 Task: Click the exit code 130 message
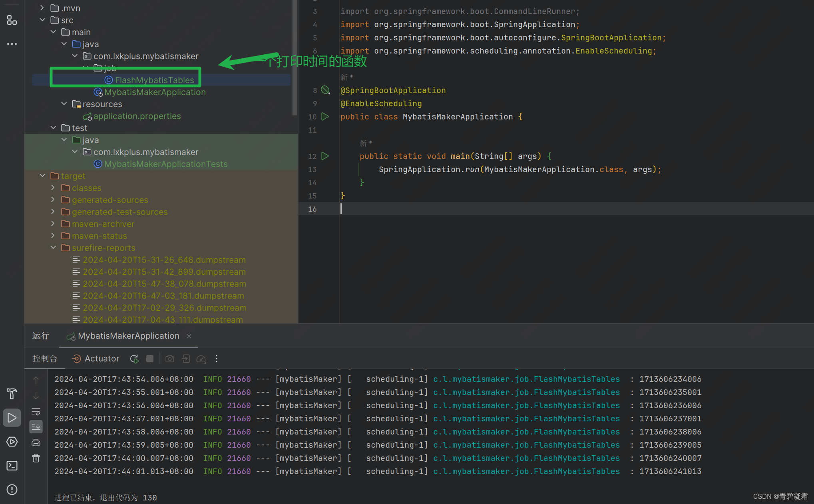coord(105,498)
